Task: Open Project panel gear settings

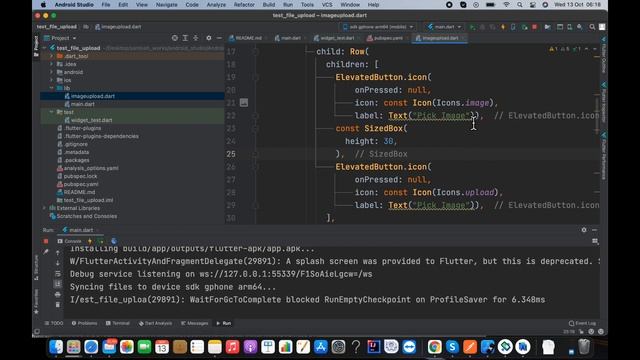Action: pyautogui.click(x=209, y=38)
